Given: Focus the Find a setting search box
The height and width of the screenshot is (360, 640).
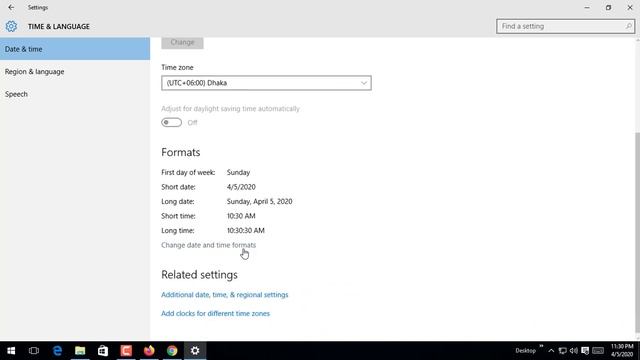Looking at the screenshot, I should [565, 26].
